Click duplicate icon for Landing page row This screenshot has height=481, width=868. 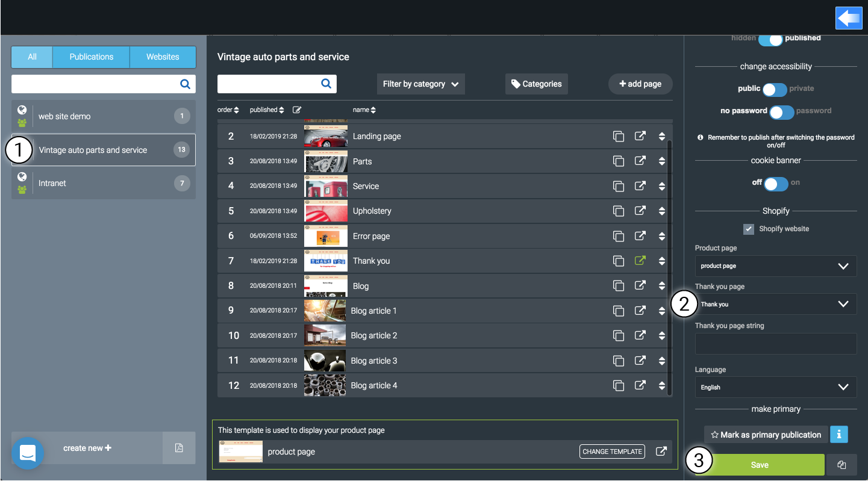pyautogui.click(x=618, y=137)
